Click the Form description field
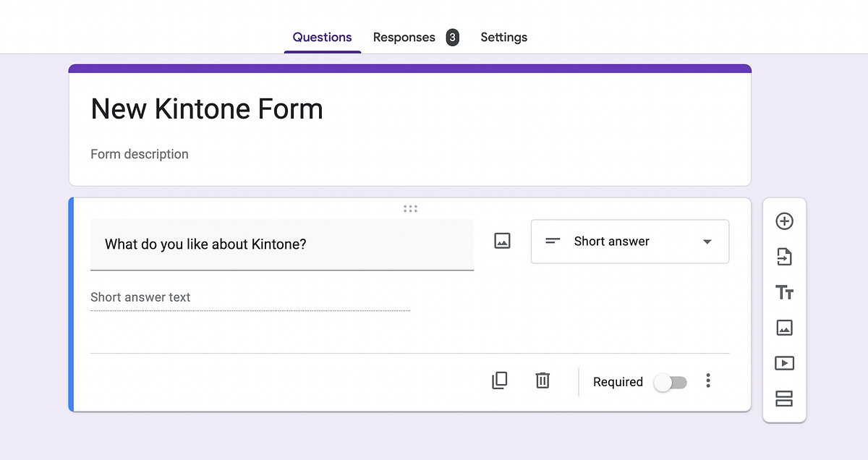The width and height of the screenshot is (868, 460). [x=139, y=153]
